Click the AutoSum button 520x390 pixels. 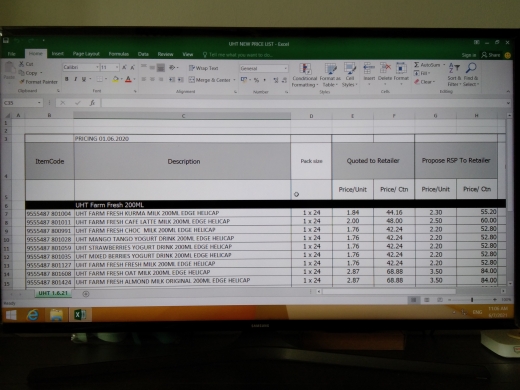point(429,65)
